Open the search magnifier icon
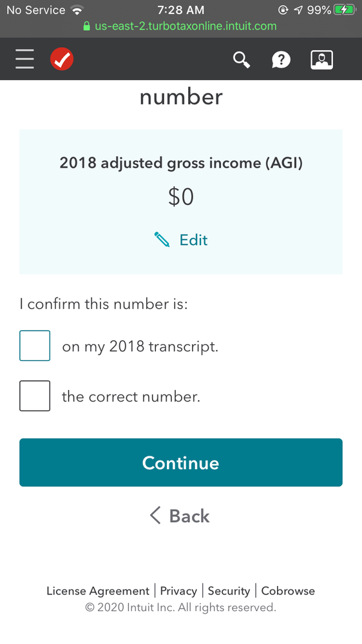Image resolution: width=362 pixels, height=644 pixels. point(242,60)
